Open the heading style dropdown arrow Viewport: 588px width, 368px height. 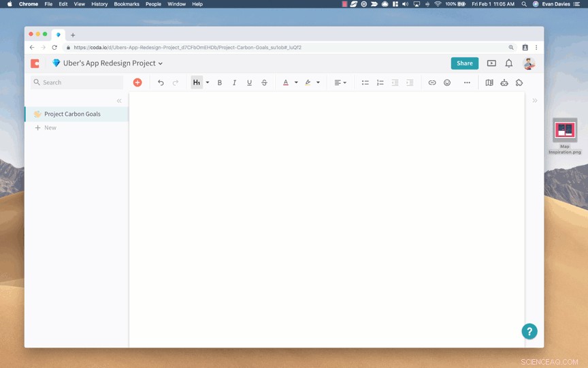208,82
